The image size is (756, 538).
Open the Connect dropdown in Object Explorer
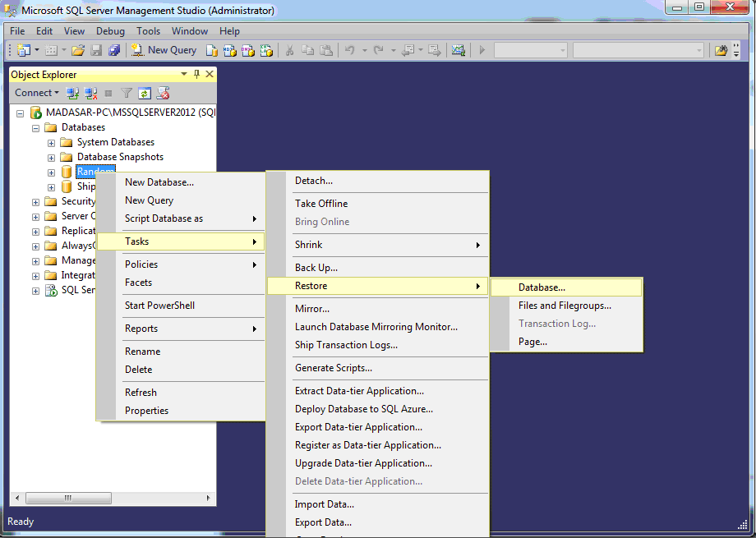[37, 93]
